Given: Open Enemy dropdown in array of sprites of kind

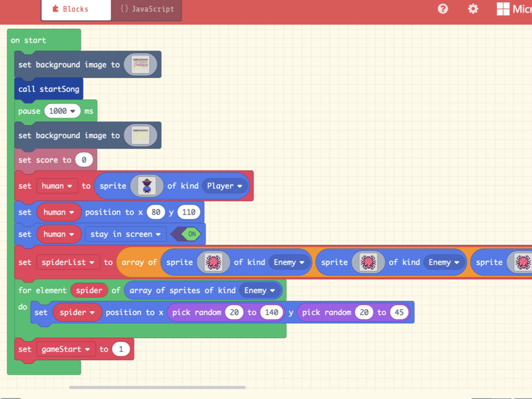Looking at the screenshot, I should [x=260, y=290].
